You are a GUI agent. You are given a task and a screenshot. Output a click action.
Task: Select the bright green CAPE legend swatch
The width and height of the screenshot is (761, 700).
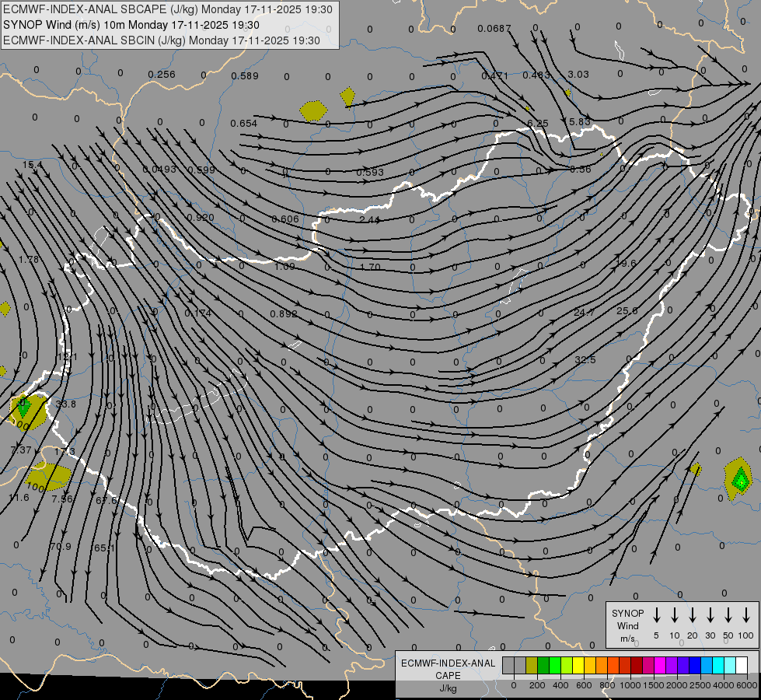pyautogui.click(x=555, y=665)
